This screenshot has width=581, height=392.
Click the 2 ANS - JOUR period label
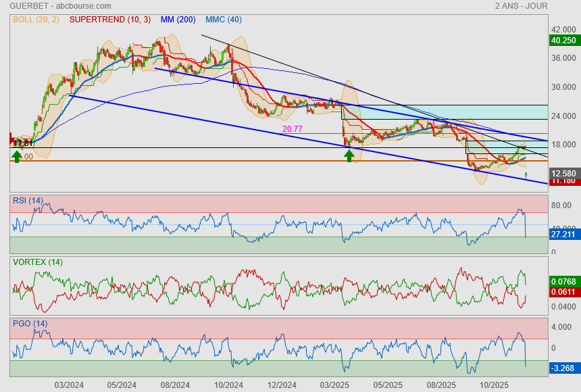[521, 6]
